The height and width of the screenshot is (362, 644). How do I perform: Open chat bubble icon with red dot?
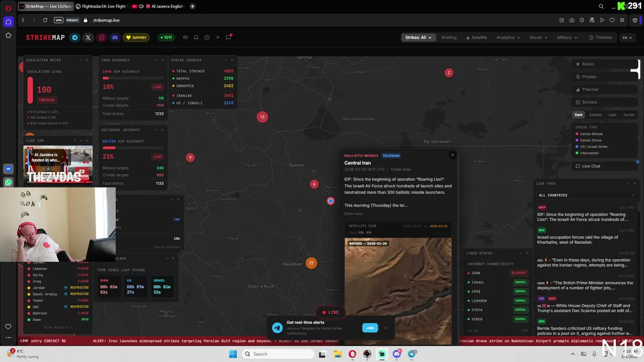click(x=228, y=37)
